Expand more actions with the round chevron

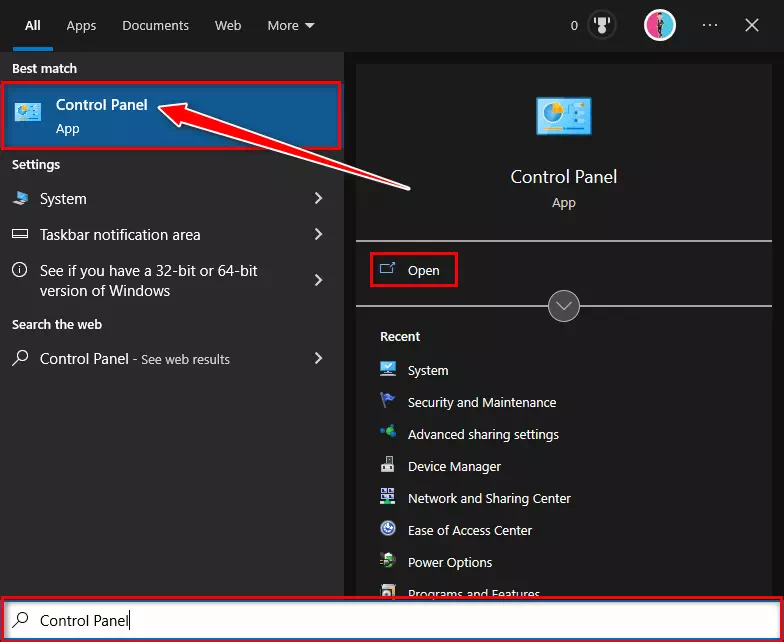click(564, 306)
